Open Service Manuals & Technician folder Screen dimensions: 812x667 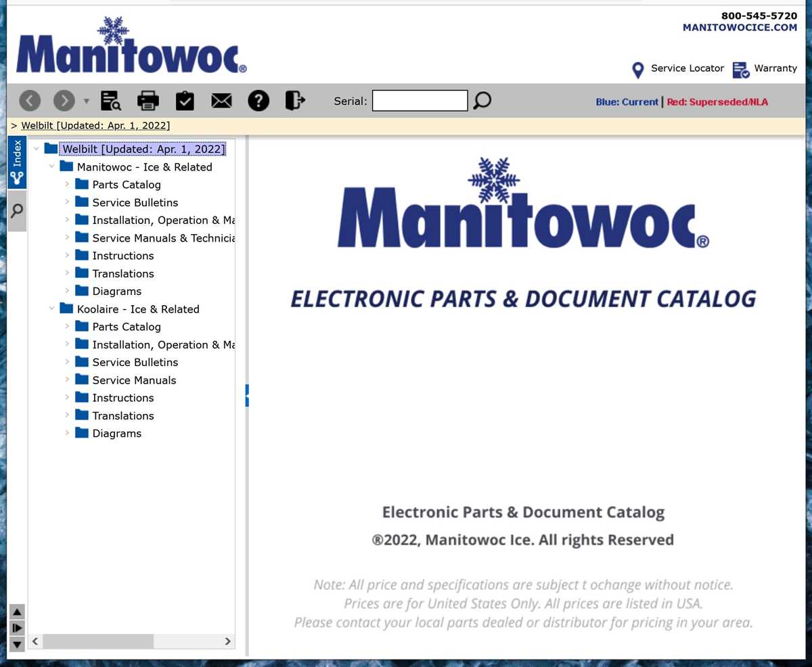pyautogui.click(x=164, y=238)
